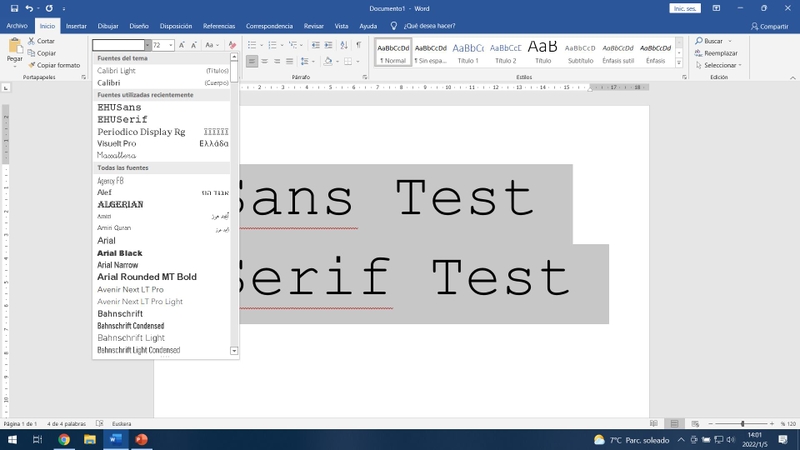
Task: Switch to Web Layout view icon
Action: 695,423
